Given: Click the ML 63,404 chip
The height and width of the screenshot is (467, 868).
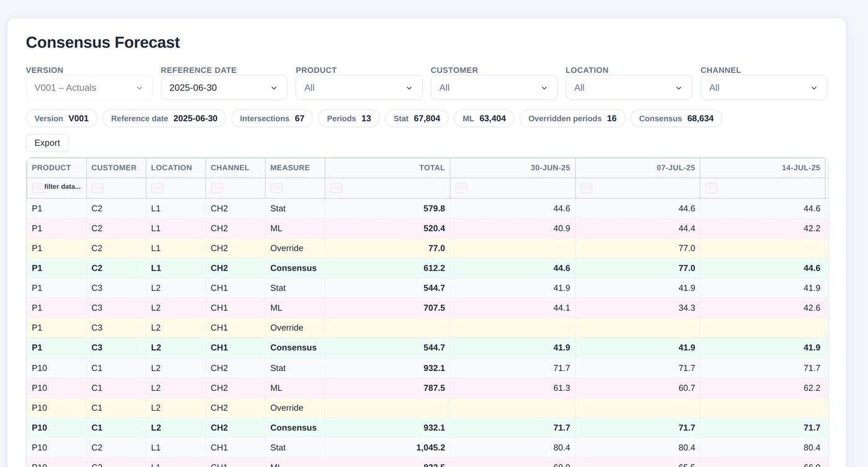Looking at the screenshot, I should pos(484,118).
